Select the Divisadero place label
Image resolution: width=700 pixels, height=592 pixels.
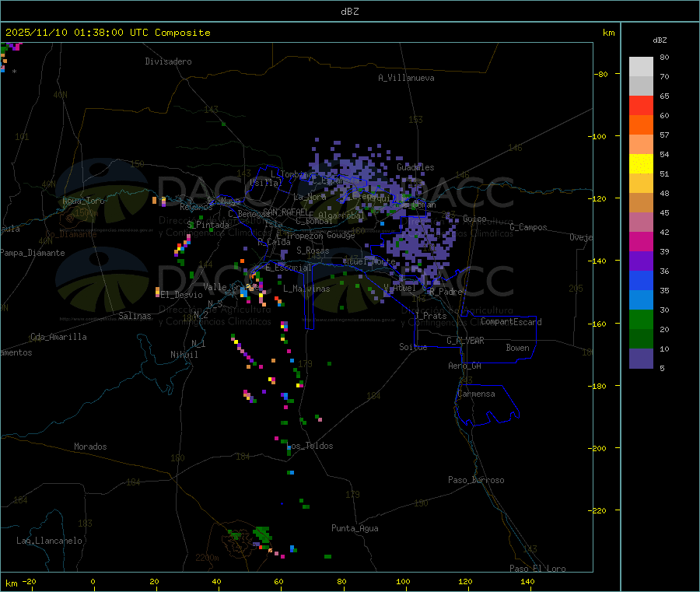pos(168,61)
